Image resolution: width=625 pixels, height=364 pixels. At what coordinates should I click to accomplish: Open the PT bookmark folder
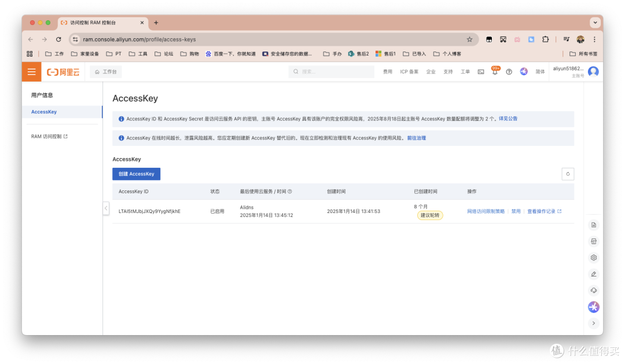(x=114, y=54)
